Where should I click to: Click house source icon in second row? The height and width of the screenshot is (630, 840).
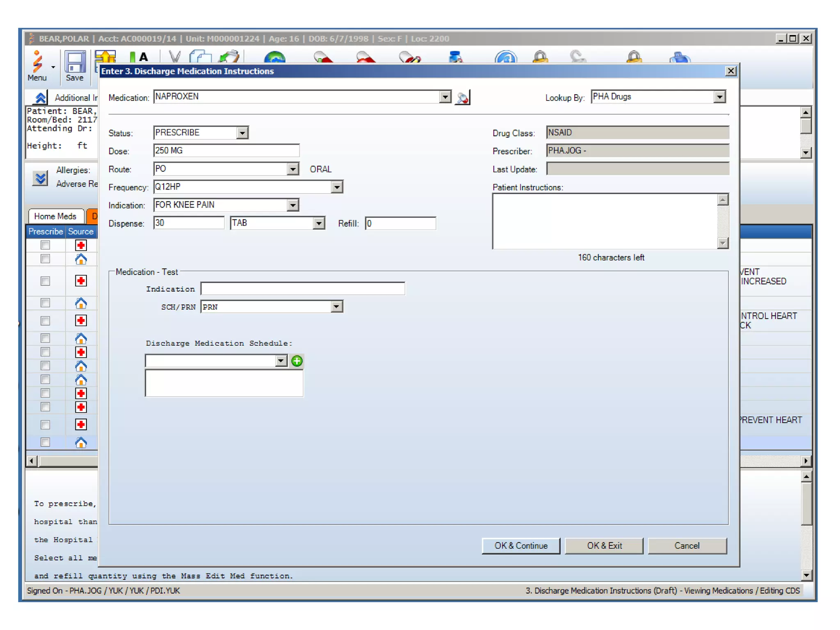tap(81, 259)
